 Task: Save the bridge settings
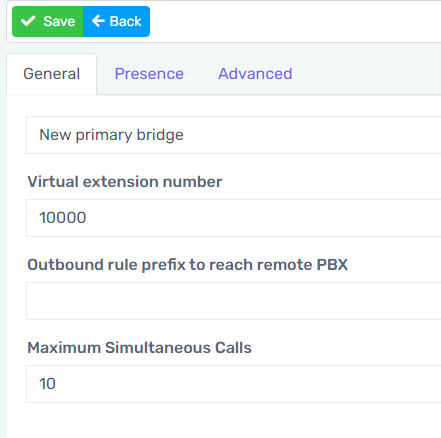tap(48, 21)
